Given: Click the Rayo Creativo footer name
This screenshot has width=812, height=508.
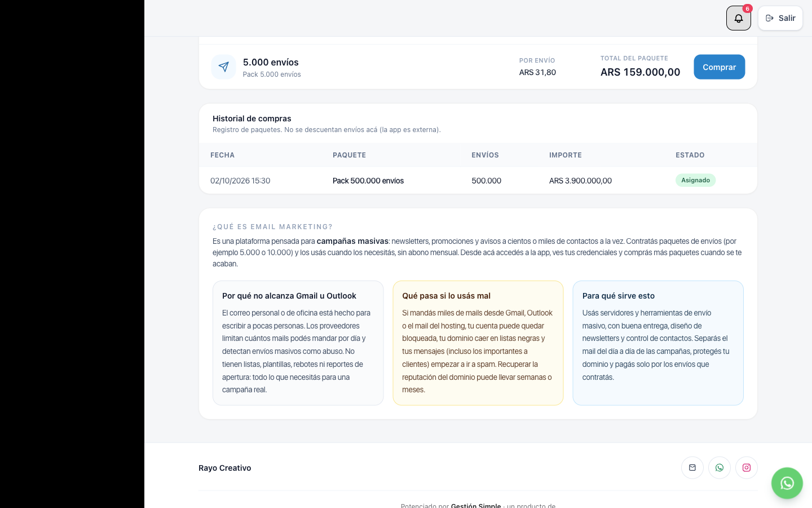Looking at the screenshot, I should pos(225,468).
